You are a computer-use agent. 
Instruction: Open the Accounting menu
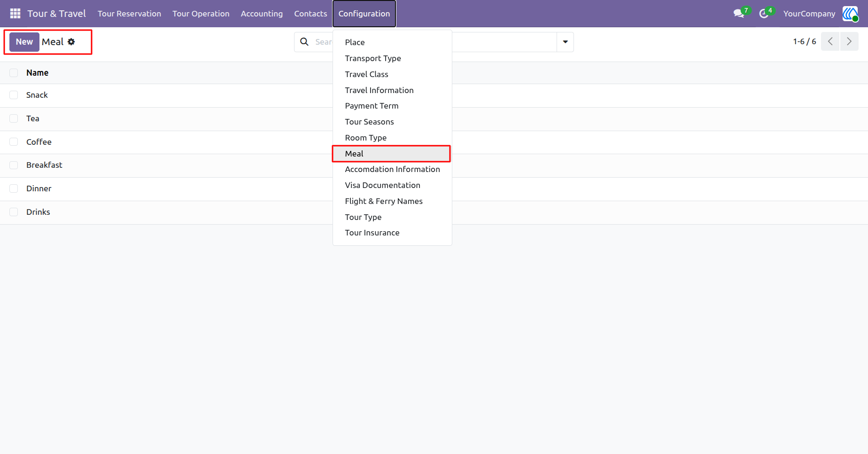pos(262,14)
